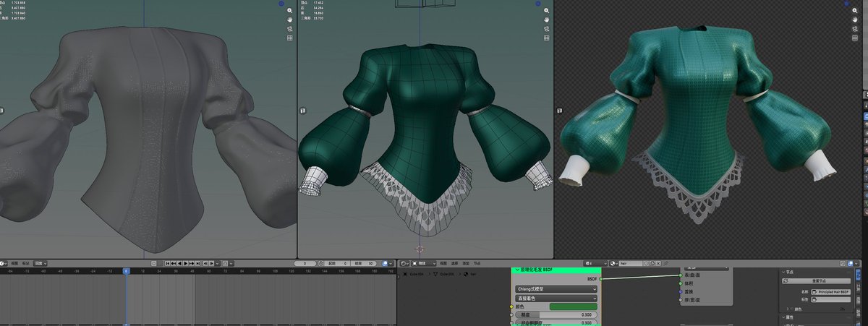Viewport: 868px width, 326px height.
Task: Click the 厚(宽)度 input socket
Action: 680,300
